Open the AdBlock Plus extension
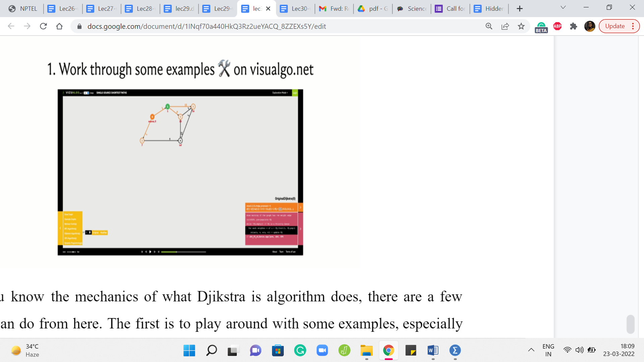 [557, 26]
